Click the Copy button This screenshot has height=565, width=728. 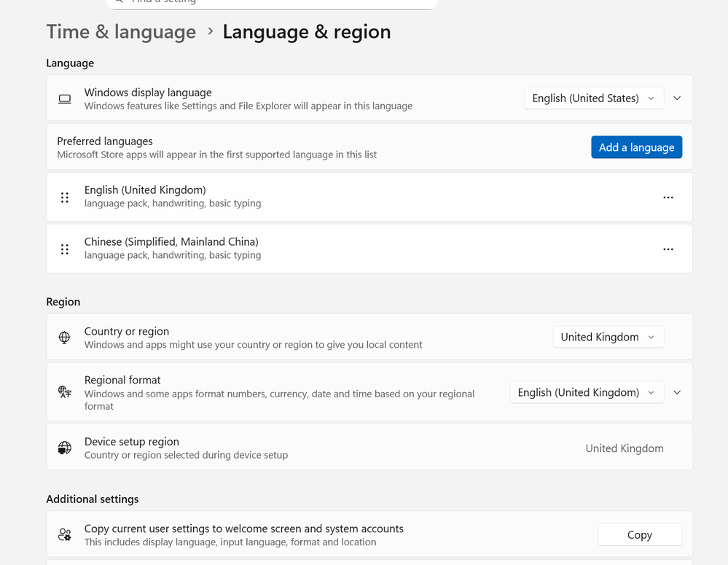(639, 535)
